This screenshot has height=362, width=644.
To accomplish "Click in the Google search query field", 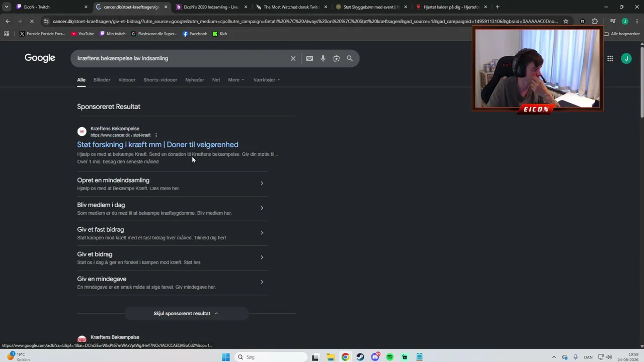I will pyautogui.click(x=181, y=58).
